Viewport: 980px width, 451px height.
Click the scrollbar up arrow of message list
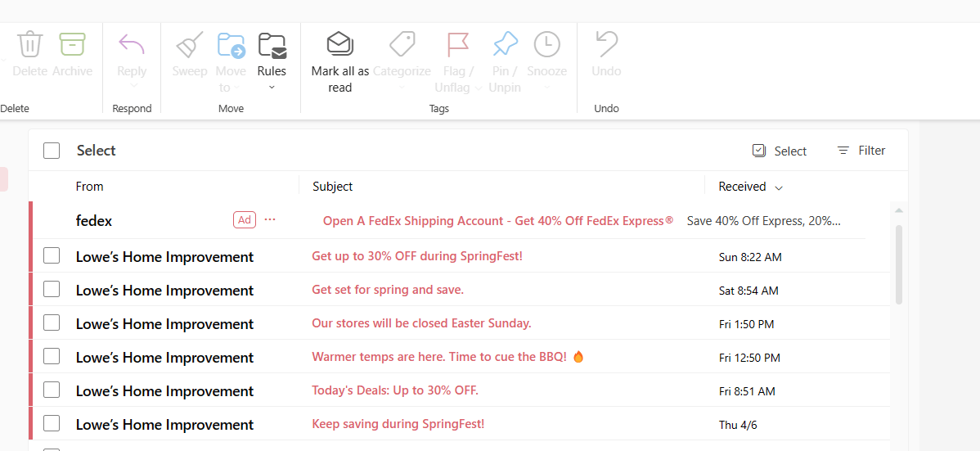[x=899, y=211]
